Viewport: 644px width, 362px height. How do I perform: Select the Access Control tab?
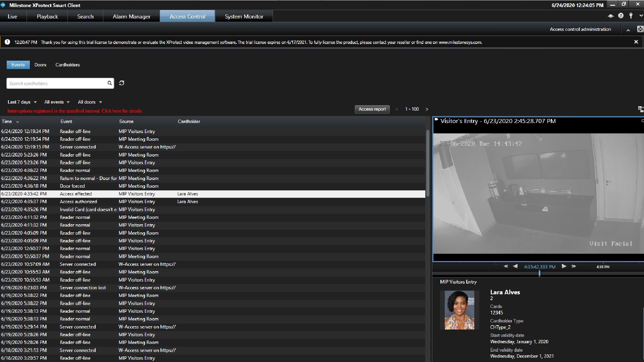click(x=187, y=16)
